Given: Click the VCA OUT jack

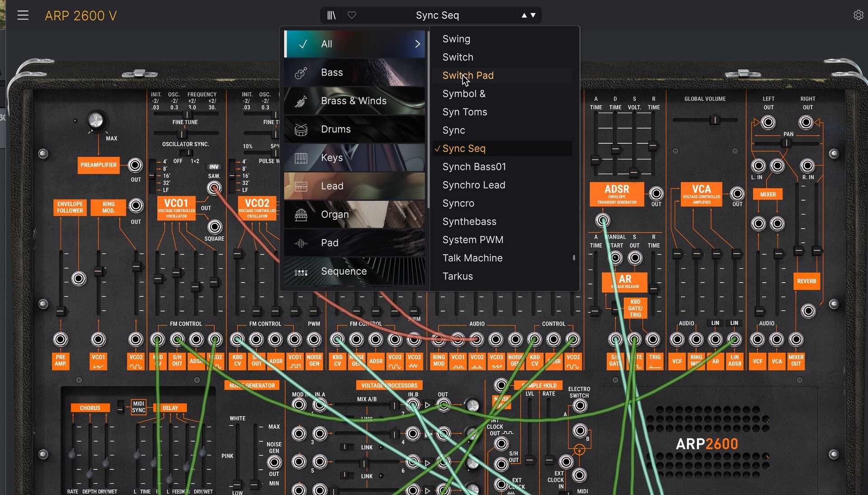Looking at the screenshot, I should (737, 194).
